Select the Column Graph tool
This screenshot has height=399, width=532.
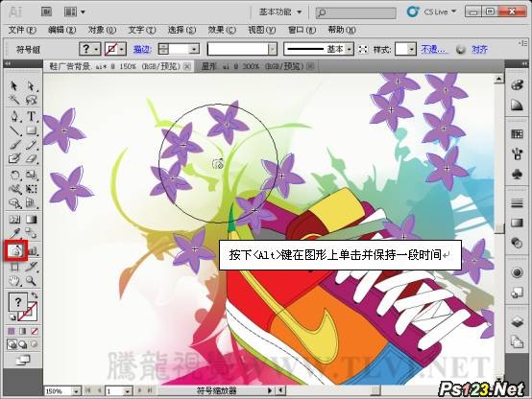pyautogui.click(x=33, y=251)
